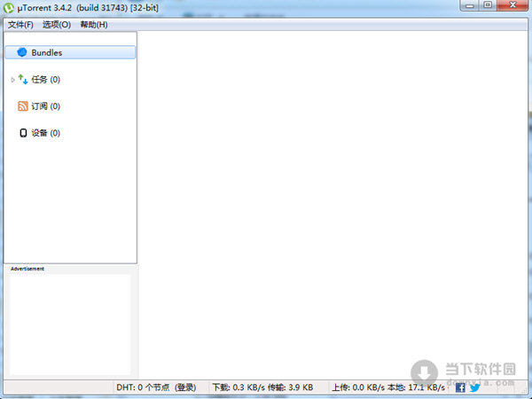Click the DHT: 0 个节点 status entry

pos(156,387)
